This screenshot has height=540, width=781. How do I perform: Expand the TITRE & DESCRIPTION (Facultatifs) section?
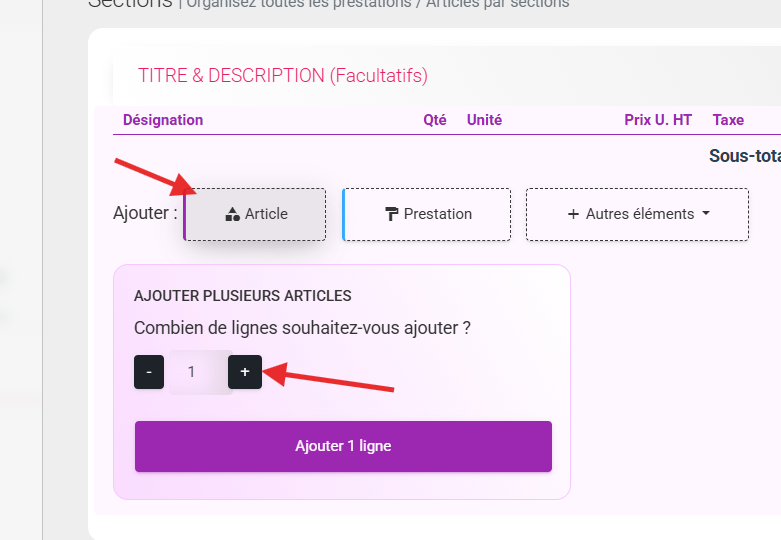283,76
